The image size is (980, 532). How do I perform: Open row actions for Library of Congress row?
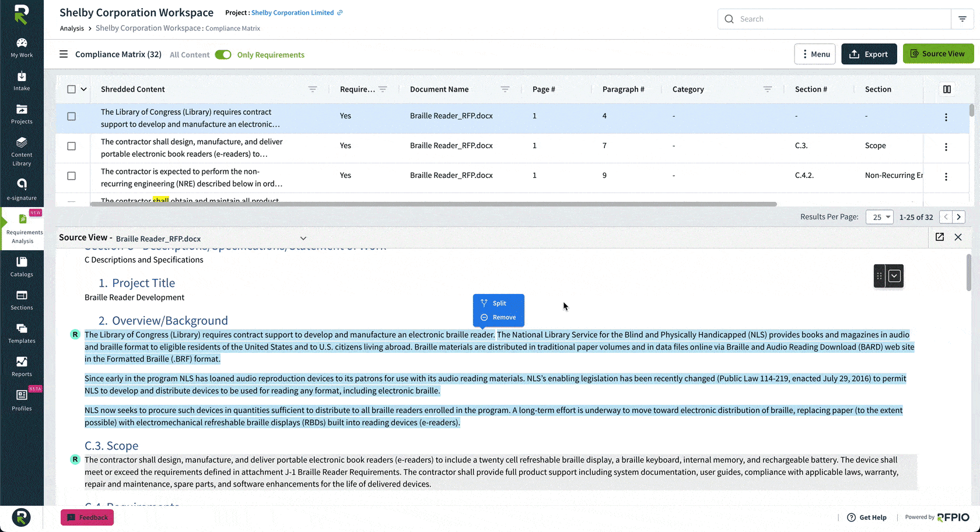click(x=946, y=117)
